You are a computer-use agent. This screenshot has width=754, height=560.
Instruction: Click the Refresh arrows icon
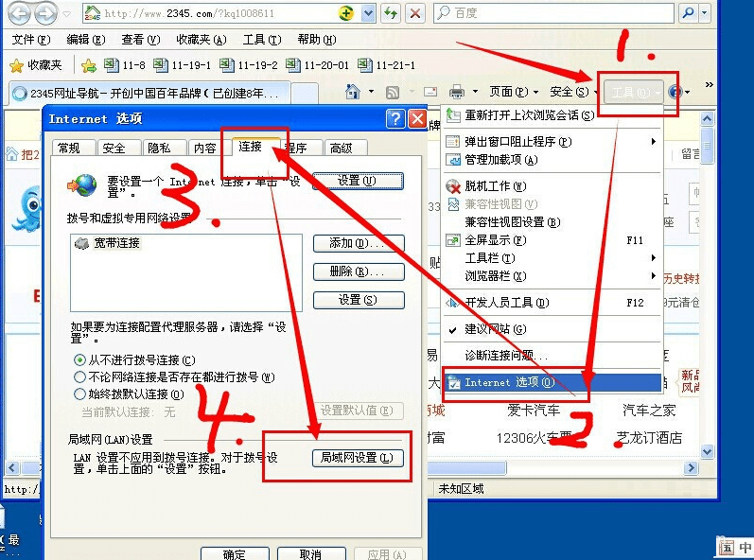tap(391, 13)
